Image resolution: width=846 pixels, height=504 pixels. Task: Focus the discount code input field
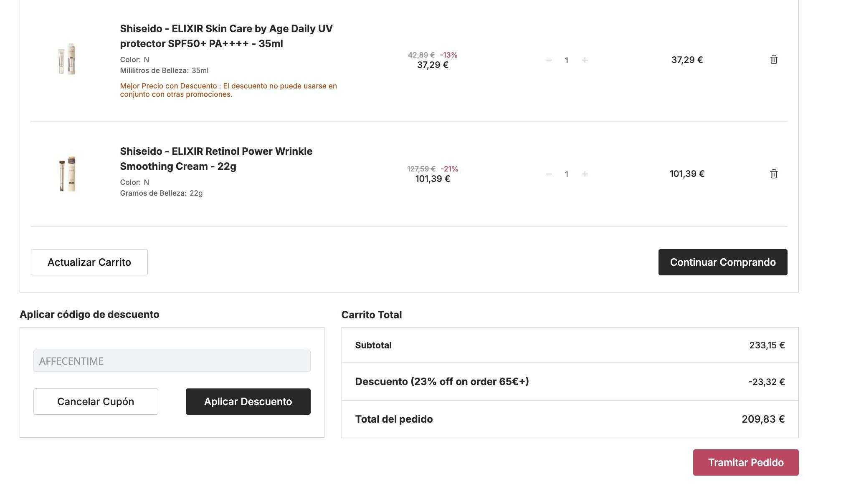coord(172,361)
